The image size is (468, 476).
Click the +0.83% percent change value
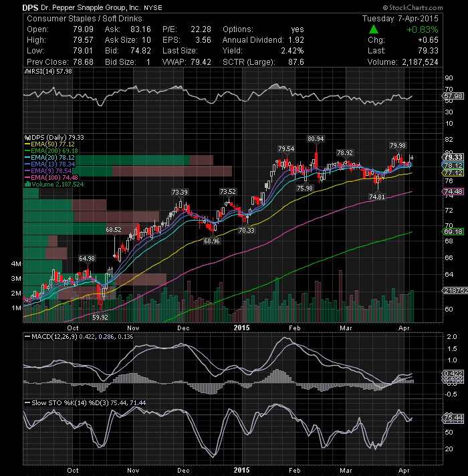coord(423,29)
